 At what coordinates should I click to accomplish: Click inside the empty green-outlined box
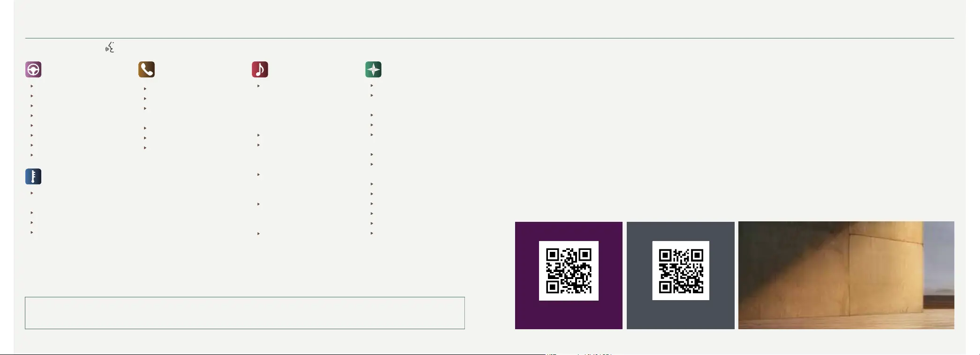(245, 313)
